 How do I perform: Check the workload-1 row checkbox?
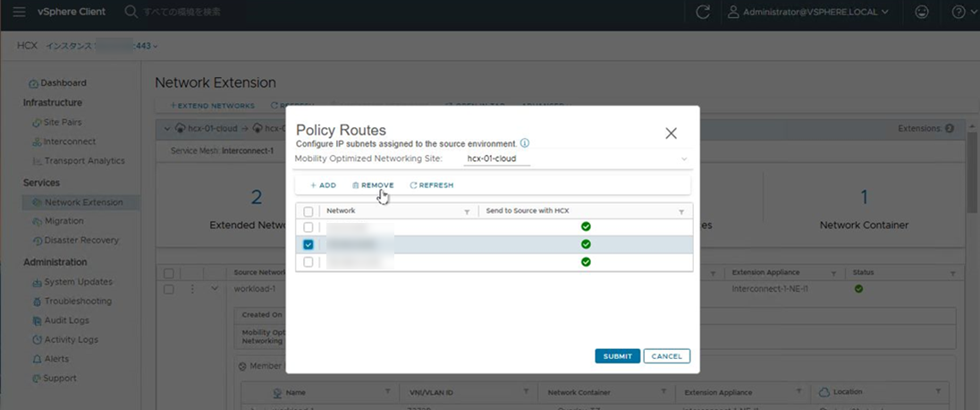169,289
